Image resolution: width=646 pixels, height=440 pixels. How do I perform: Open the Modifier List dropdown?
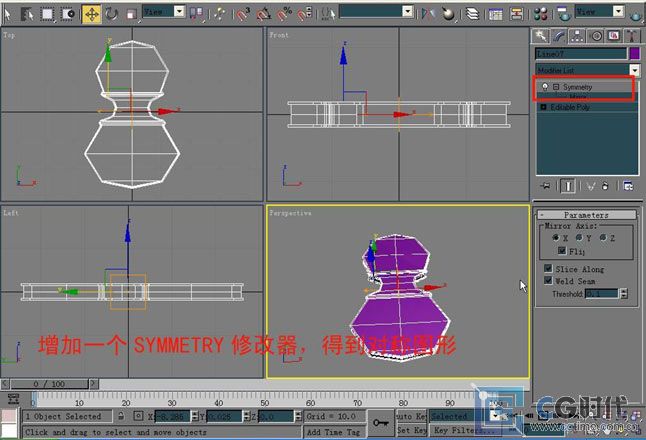coord(635,70)
